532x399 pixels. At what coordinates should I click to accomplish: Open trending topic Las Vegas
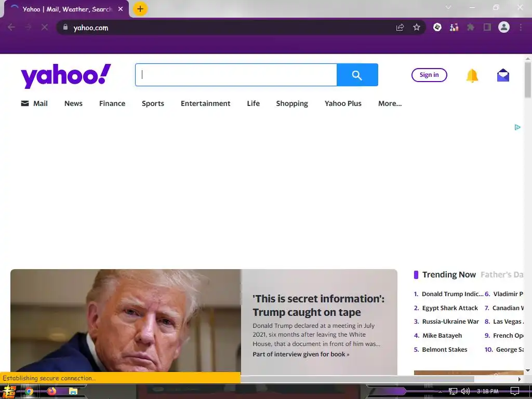(x=508, y=322)
